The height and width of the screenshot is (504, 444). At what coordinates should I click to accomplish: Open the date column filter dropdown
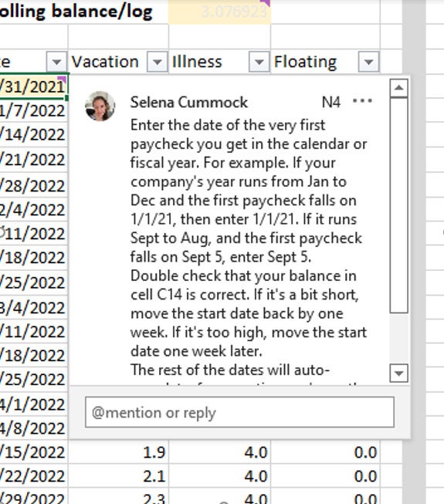tap(56, 62)
